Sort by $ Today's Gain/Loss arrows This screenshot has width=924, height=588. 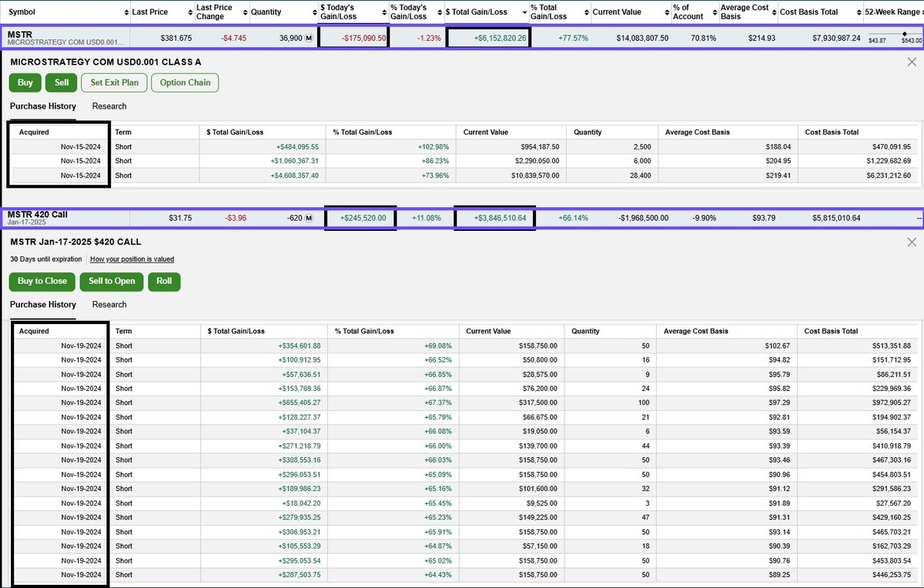click(383, 12)
